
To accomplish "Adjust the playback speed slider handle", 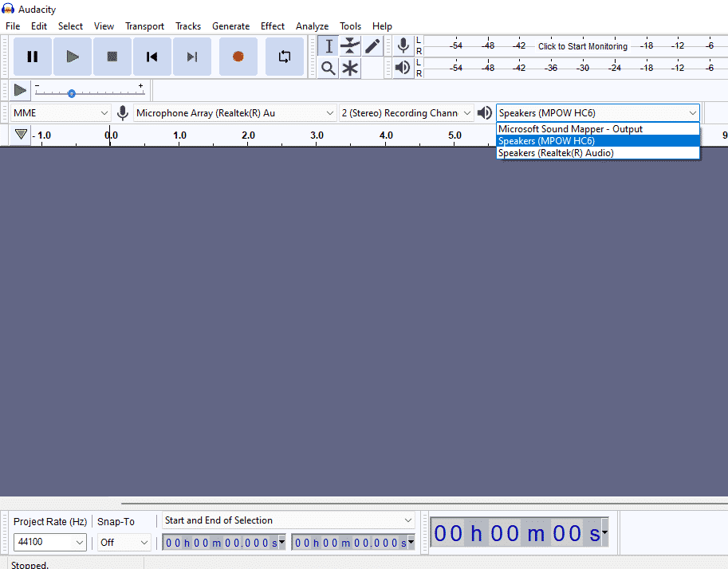I will [72, 94].
